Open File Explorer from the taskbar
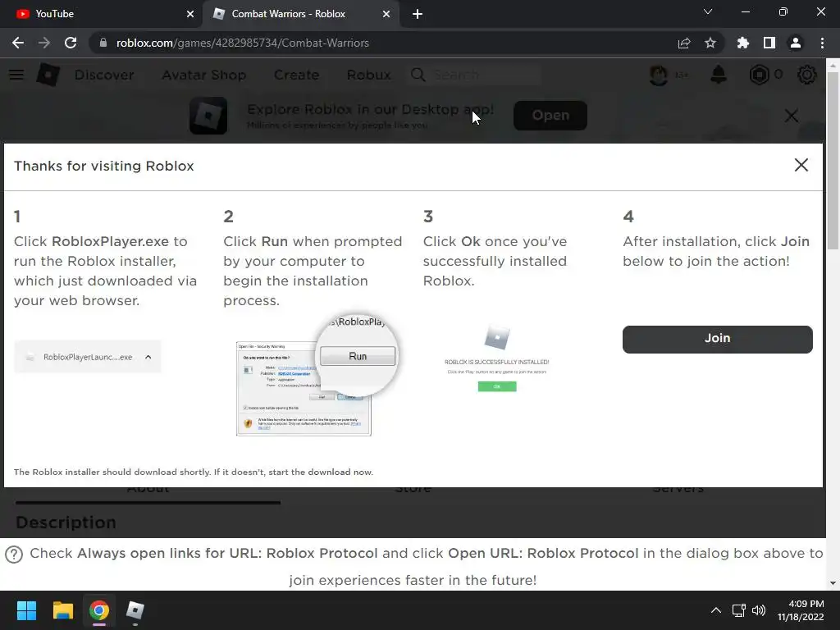 (62, 610)
